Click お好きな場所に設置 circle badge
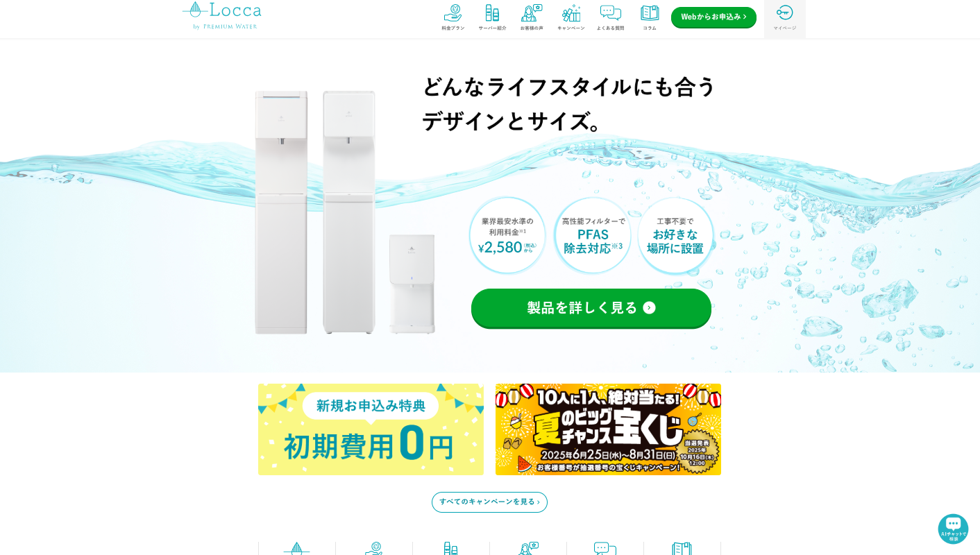The image size is (980, 555). coord(675,236)
